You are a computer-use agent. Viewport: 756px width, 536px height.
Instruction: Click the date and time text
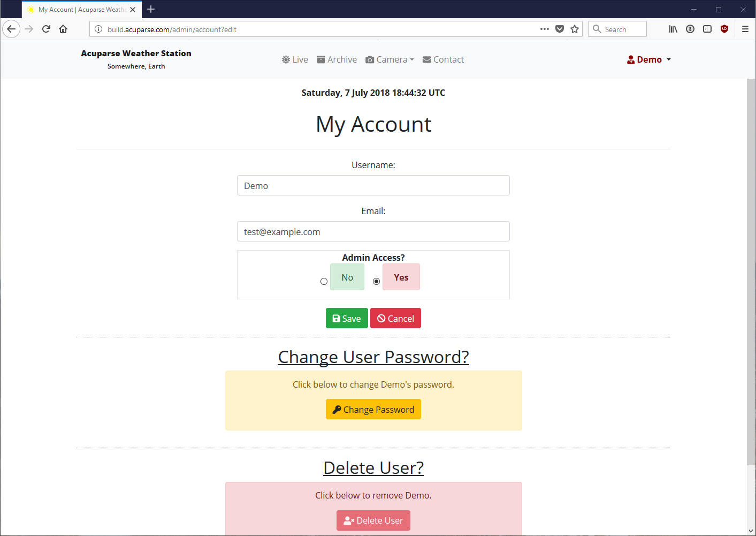[x=373, y=93]
